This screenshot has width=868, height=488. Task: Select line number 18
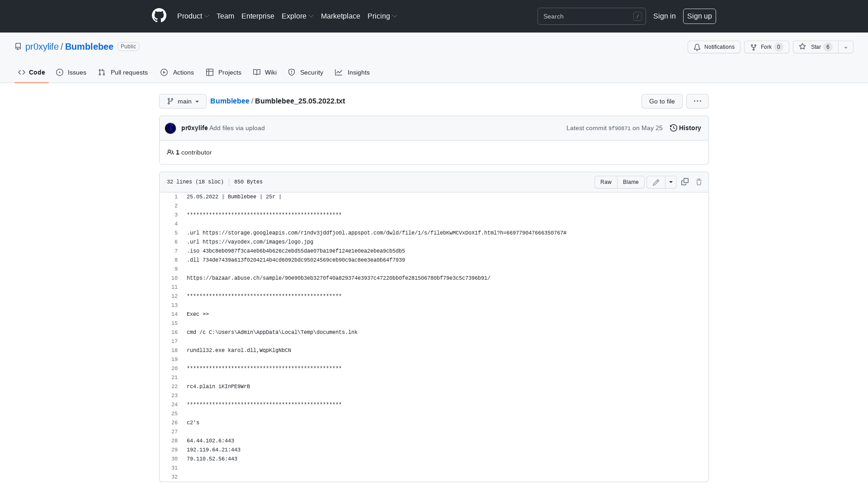click(175, 351)
